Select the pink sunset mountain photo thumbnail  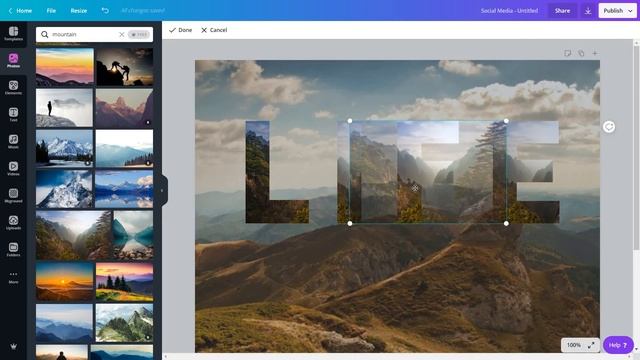click(x=64, y=67)
